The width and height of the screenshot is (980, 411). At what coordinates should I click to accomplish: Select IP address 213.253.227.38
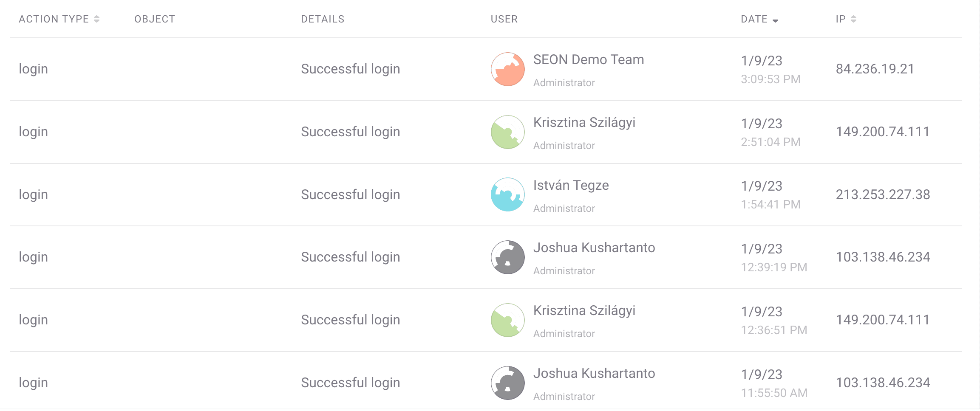pos(883,194)
